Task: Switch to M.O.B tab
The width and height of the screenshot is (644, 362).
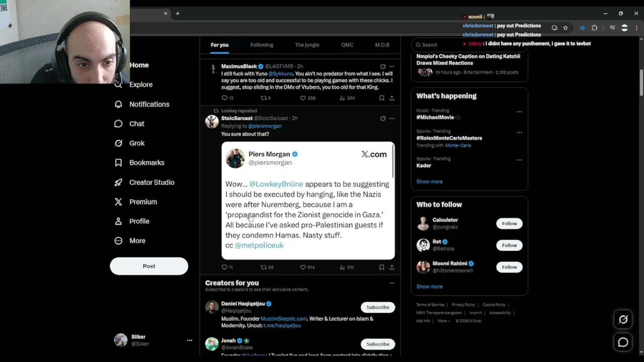Action: point(382,45)
